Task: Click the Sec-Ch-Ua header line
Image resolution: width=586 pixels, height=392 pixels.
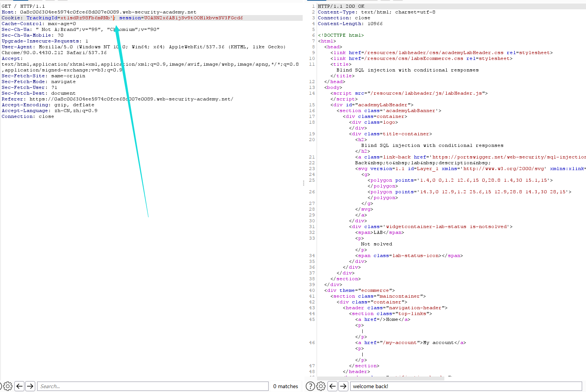Action: (x=81, y=29)
